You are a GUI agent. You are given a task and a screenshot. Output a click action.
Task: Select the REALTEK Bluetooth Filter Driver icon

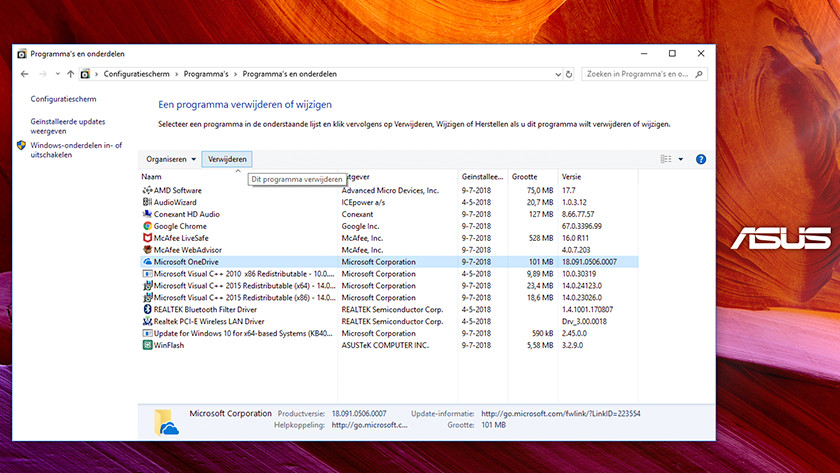147,310
